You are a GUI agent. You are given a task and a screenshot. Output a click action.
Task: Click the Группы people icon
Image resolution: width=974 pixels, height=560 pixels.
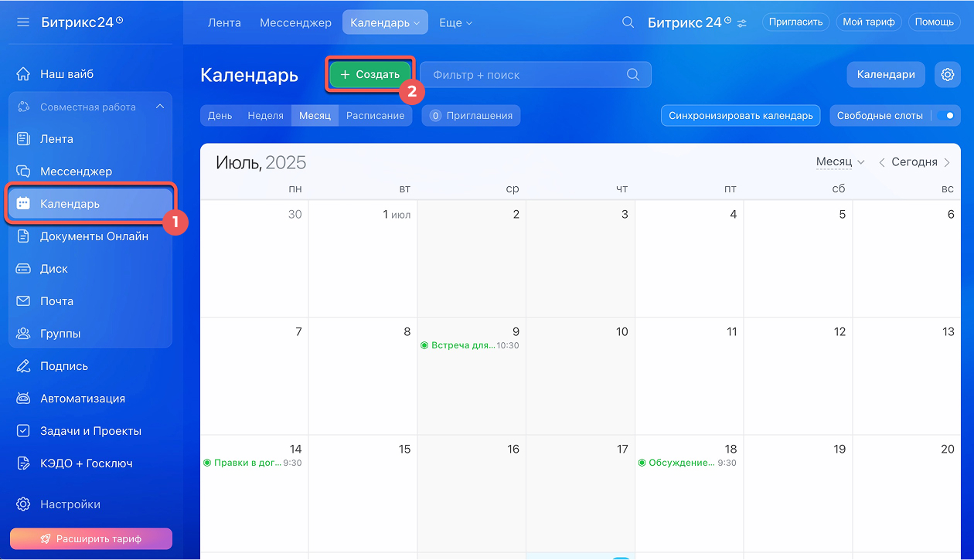23,334
